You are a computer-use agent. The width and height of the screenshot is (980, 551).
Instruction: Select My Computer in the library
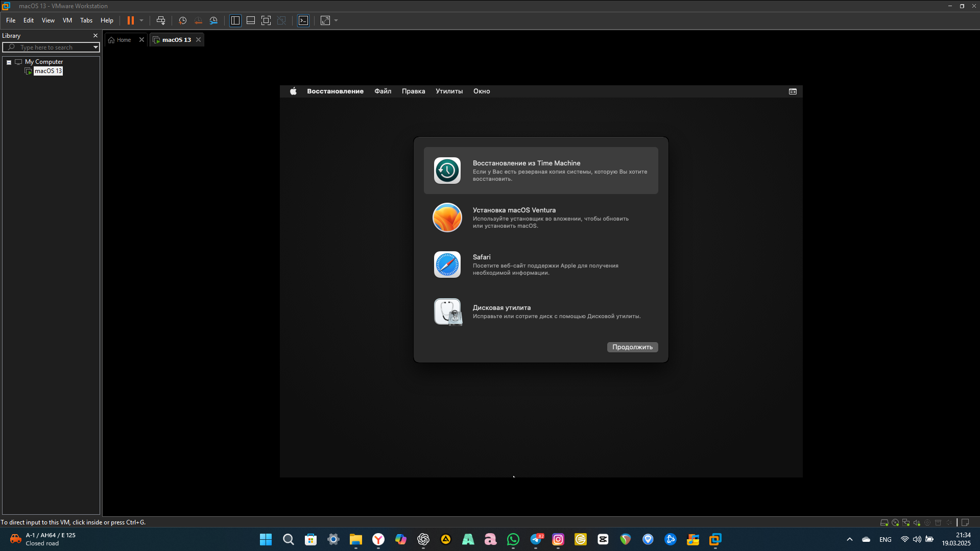pos(44,62)
